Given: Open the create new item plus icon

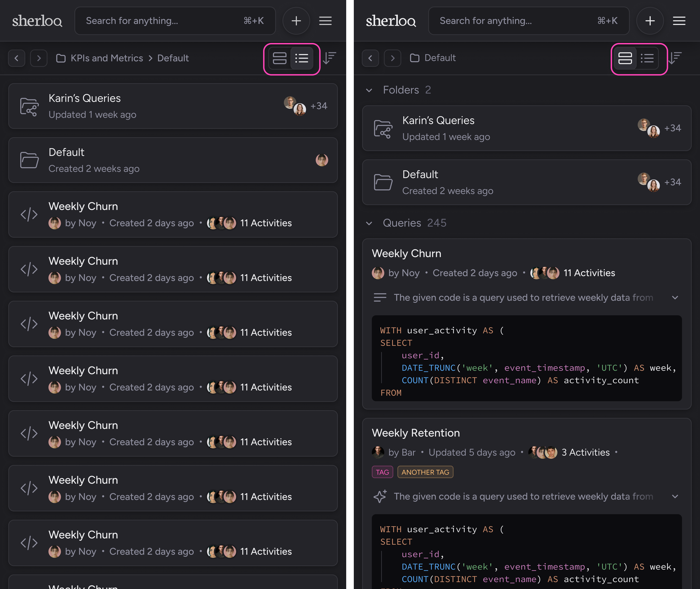Looking at the screenshot, I should click(x=296, y=21).
